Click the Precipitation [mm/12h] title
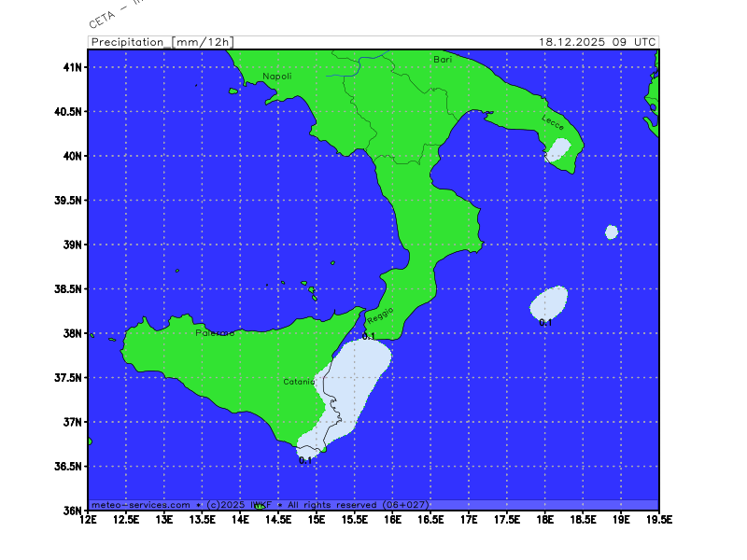This screenshot has width=747, height=560. click(161, 42)
